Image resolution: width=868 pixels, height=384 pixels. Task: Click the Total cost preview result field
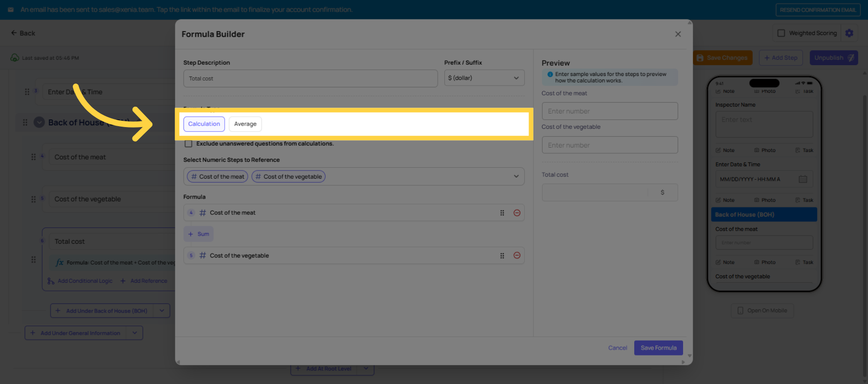(609, 192)
